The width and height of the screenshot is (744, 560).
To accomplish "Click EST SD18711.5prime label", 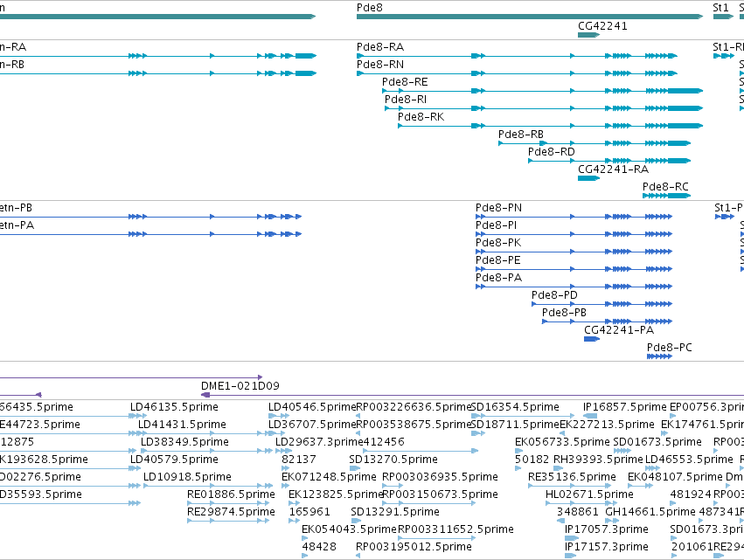I will pos(515,425).
